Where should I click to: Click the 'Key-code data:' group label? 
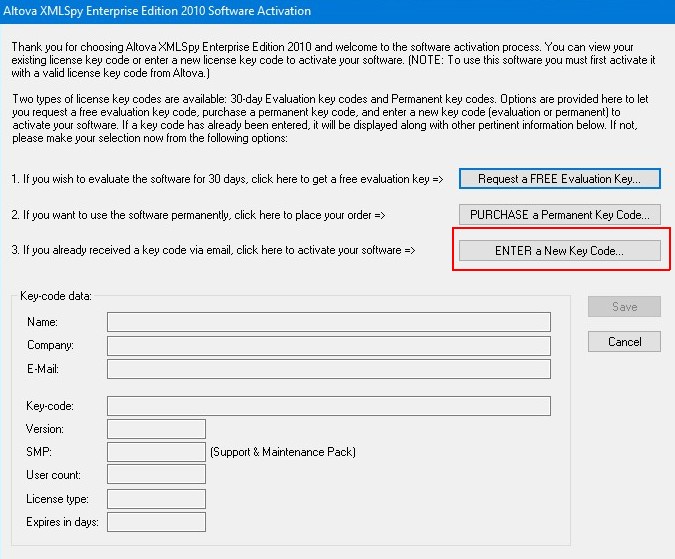56,296
